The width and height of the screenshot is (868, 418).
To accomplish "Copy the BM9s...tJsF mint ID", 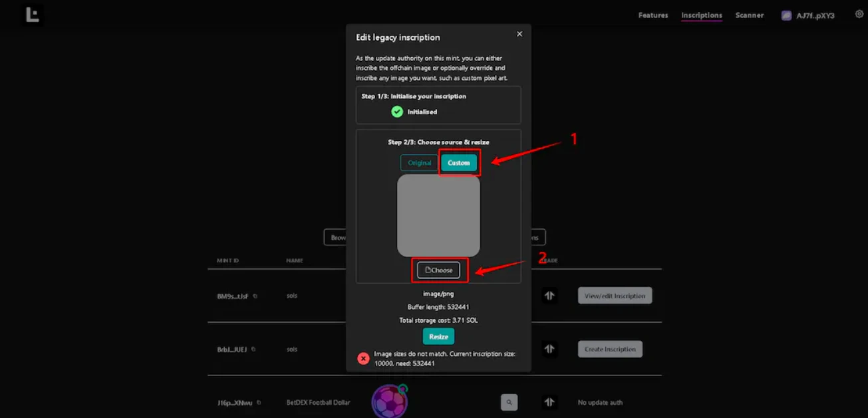I will [x=255, y=296].
